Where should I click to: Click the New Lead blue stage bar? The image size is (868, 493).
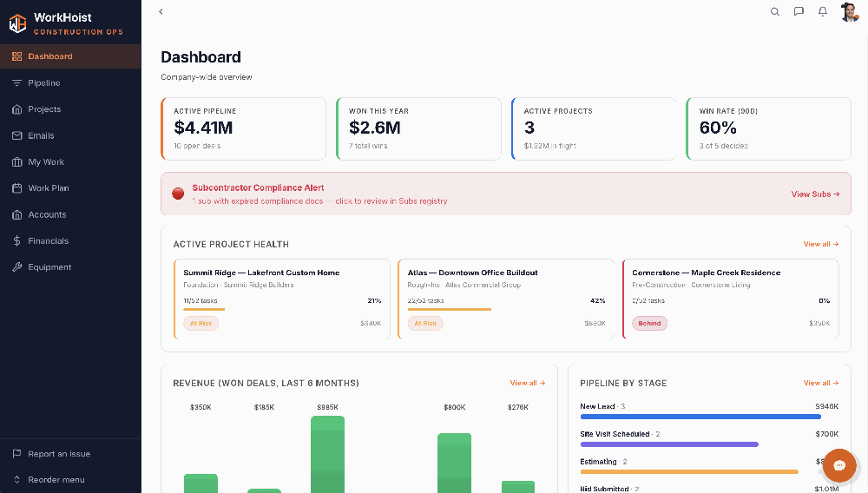click(x=700, y=417)
